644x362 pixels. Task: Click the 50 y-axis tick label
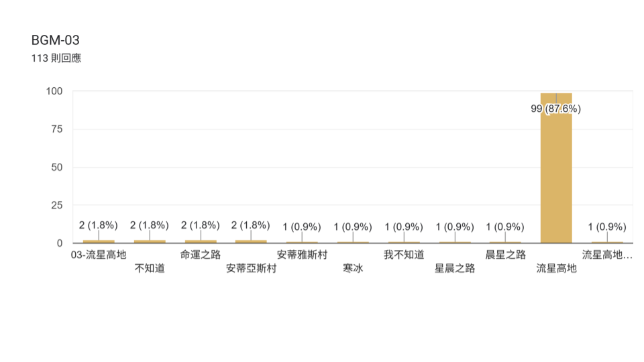point(57,168)
